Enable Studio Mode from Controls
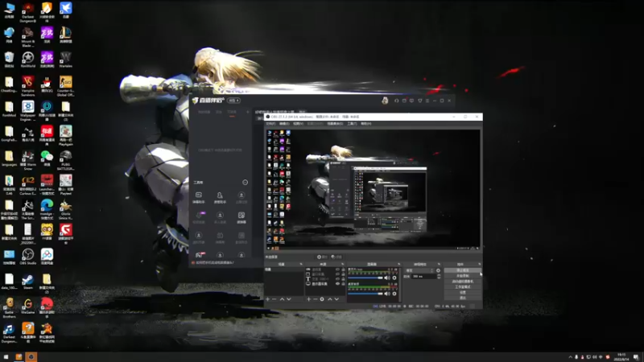The width and height of the screenshot is (644, 362). (463, 287)
